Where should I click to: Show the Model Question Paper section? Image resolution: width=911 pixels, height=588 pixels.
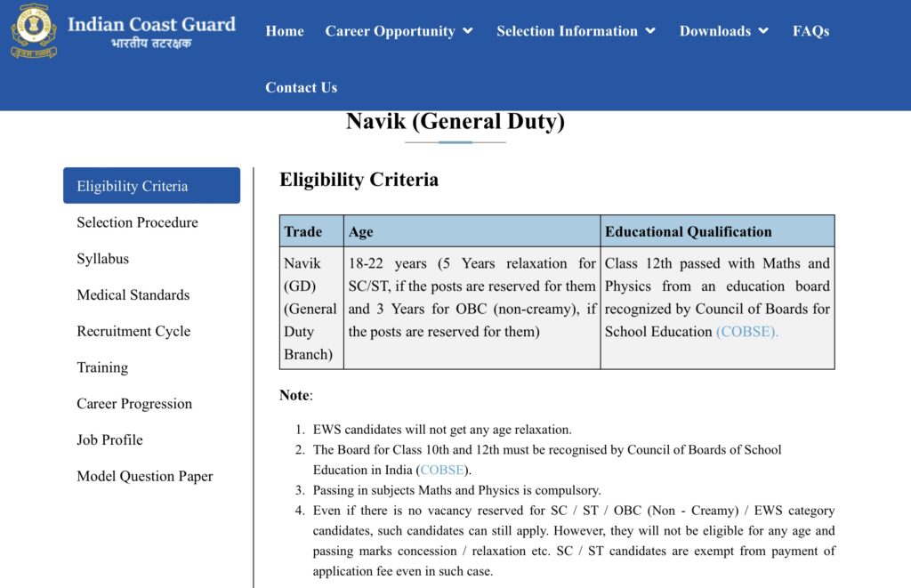point(145,477)
